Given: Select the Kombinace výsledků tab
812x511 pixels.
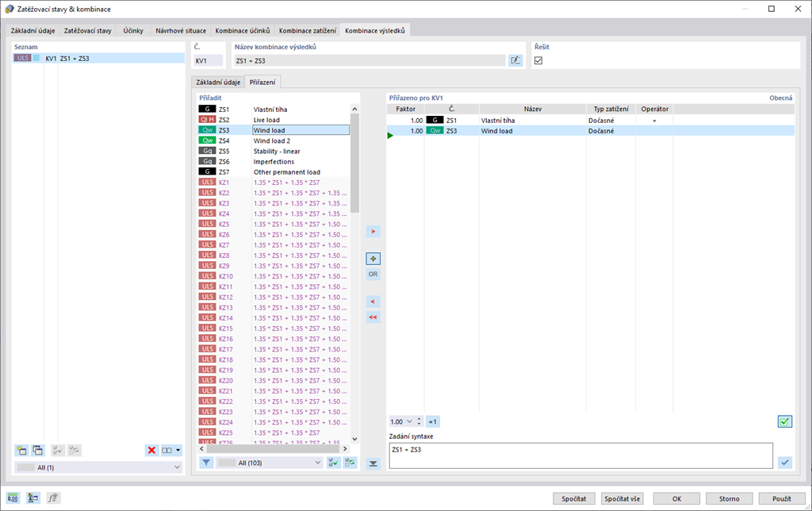Looking at the screenshot, I should [375, 31].
